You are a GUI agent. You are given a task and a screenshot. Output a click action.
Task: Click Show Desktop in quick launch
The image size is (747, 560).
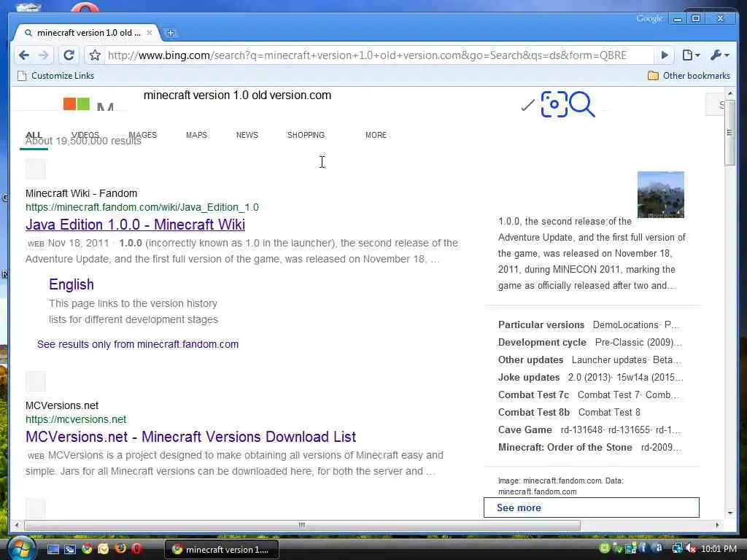53,549
